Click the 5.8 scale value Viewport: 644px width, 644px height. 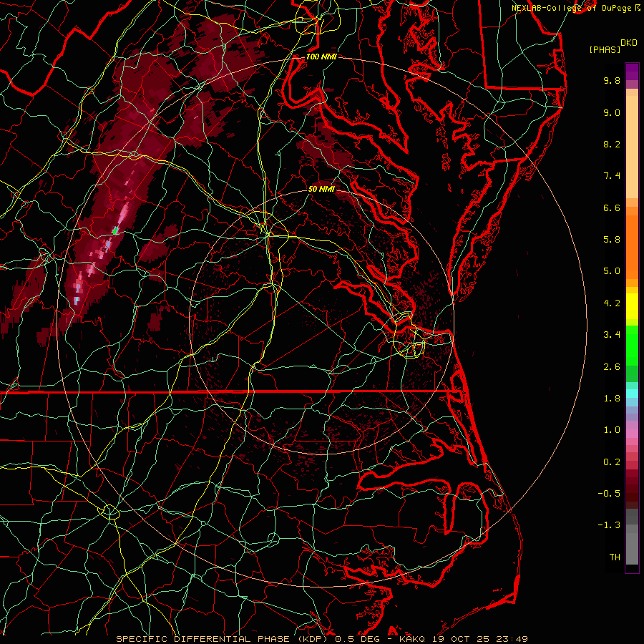point(612,240)
